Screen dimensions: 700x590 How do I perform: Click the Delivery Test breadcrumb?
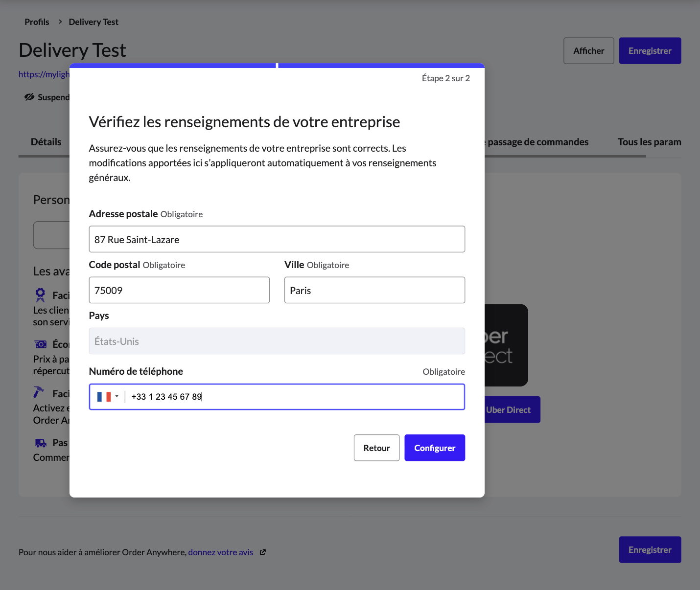93,22
